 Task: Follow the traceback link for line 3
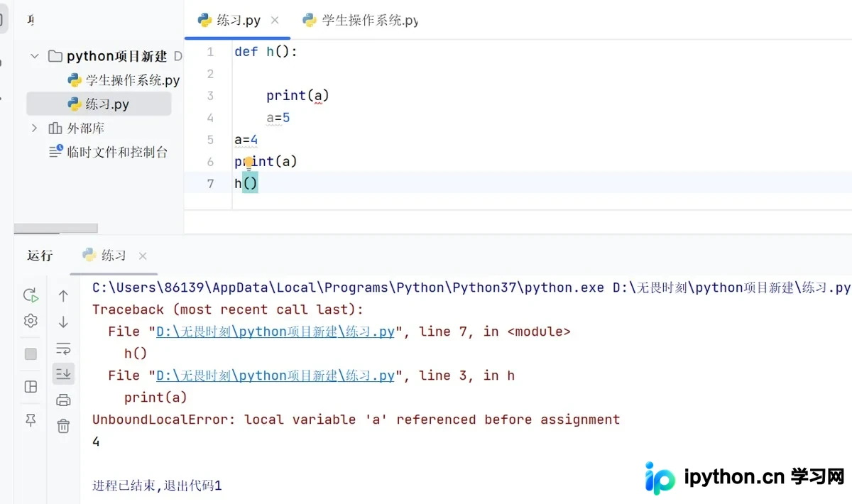pyautogui.click(x=275, y=376)
